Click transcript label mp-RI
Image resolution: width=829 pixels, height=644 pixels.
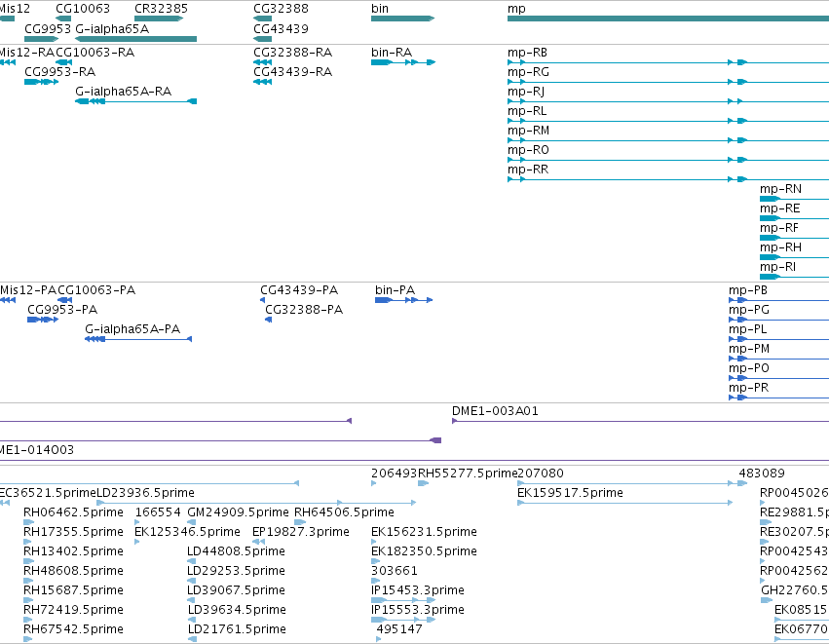pos(777,267)
